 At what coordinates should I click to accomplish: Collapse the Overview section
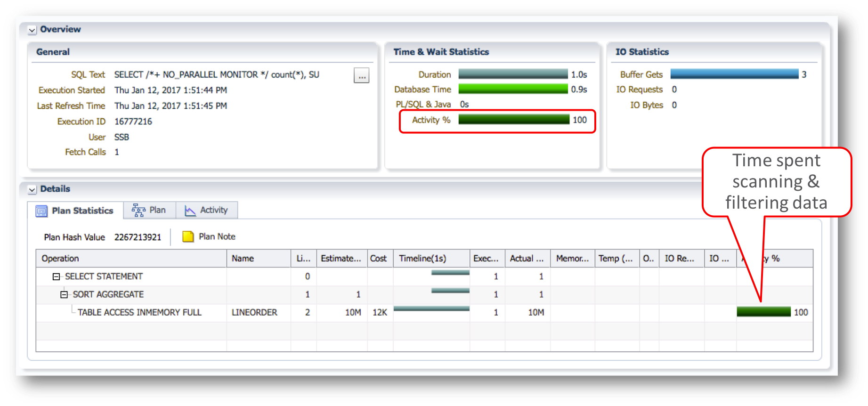coord(32,30)
